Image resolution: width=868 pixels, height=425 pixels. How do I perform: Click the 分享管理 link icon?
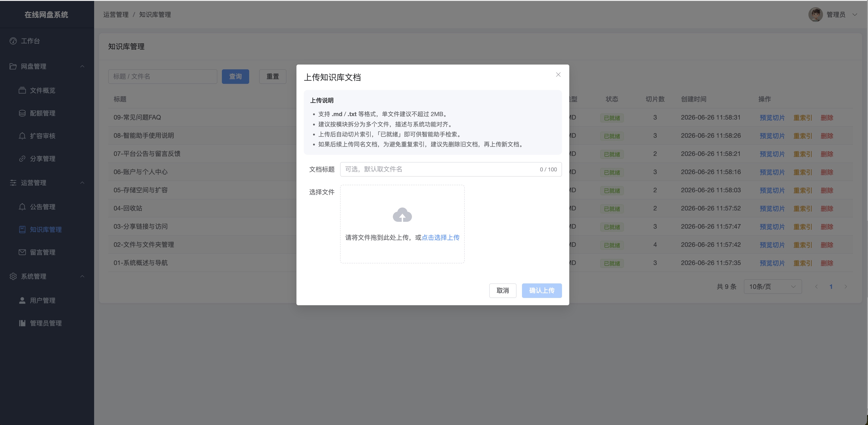[22, 159]
